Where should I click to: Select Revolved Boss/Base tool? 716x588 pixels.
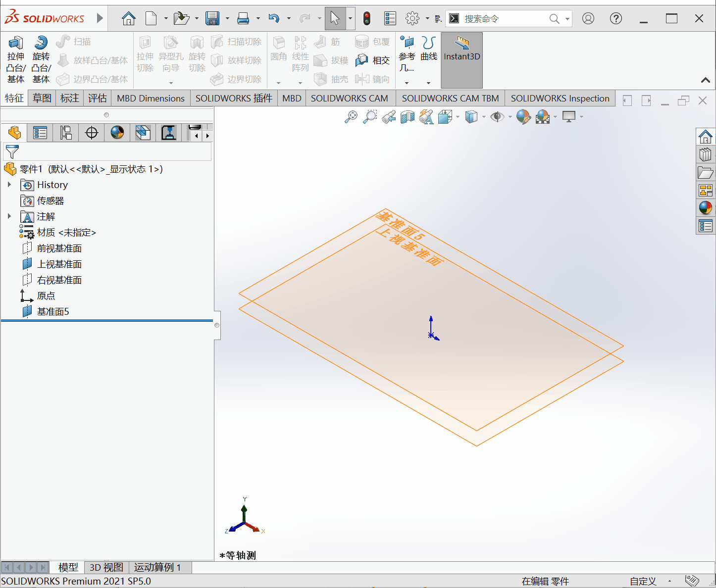click(x=41, y=59)
